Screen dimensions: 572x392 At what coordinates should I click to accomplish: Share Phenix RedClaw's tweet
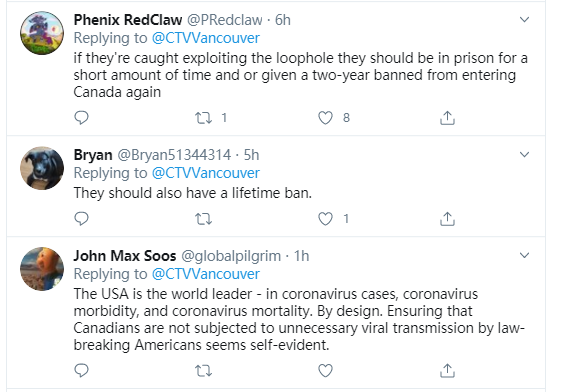point(447,118)
